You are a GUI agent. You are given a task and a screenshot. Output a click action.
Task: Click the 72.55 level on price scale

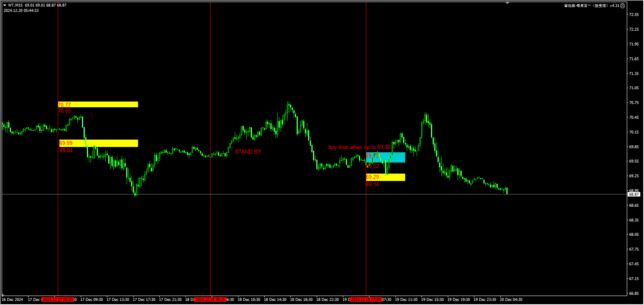click(634, 15)
